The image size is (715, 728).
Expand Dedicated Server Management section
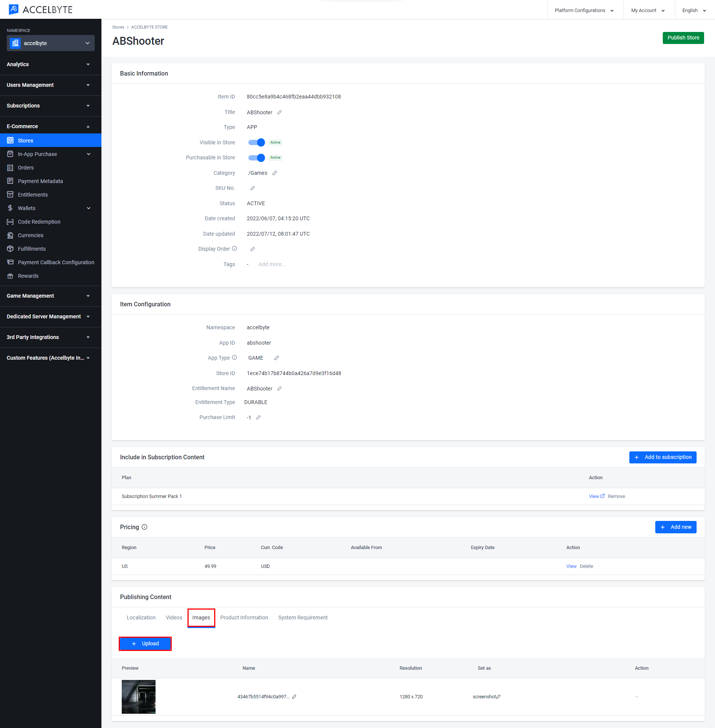[51, 316]
